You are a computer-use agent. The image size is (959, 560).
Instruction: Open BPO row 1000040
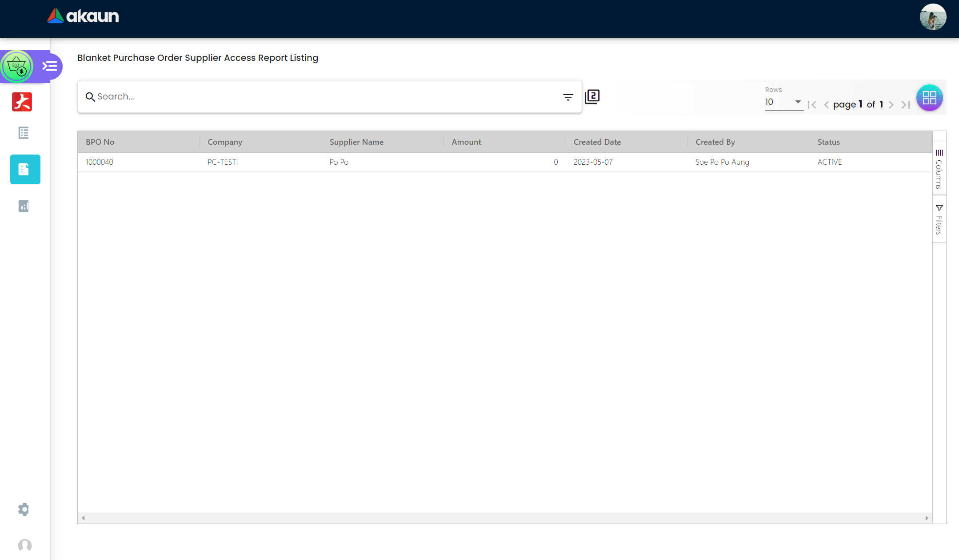100,162
